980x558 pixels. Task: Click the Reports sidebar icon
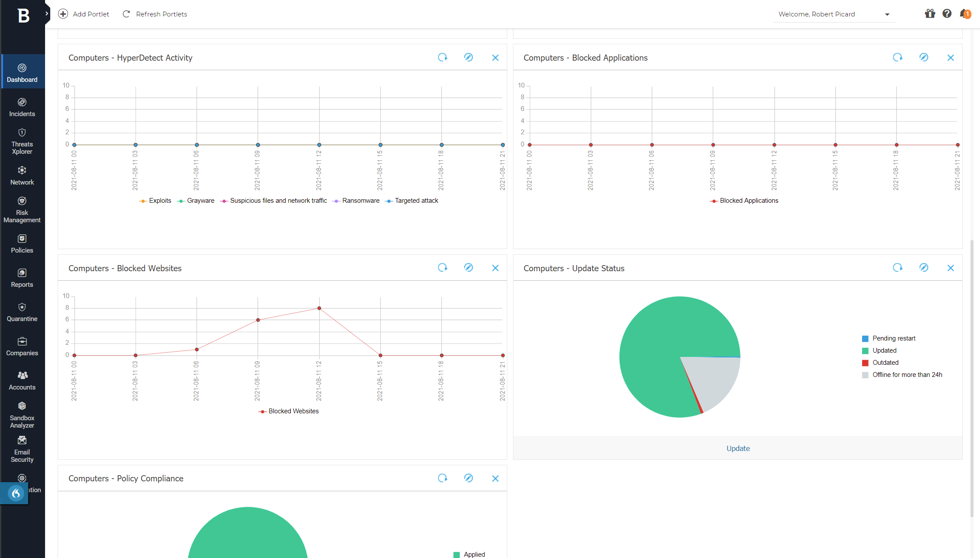tap(22, 273)
